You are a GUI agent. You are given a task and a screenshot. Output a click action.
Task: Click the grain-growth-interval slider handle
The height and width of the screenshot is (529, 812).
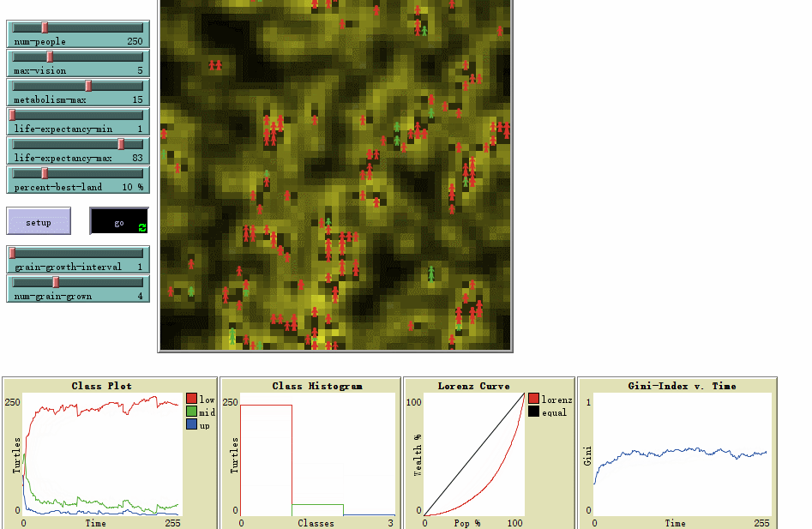tap(12, 253)
